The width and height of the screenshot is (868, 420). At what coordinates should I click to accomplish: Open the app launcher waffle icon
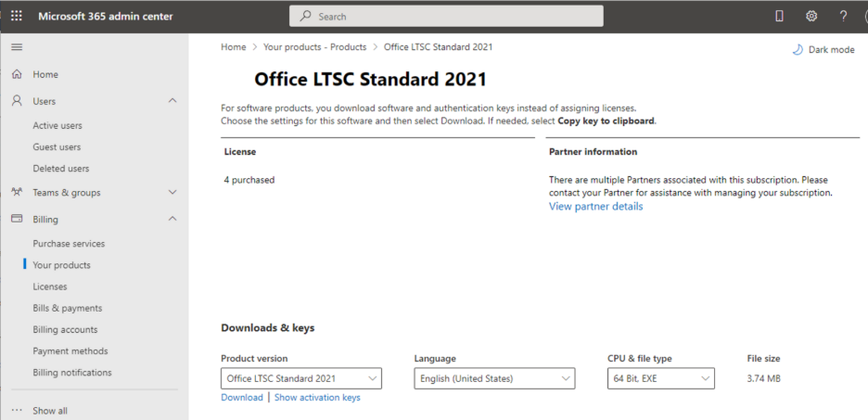17,16
